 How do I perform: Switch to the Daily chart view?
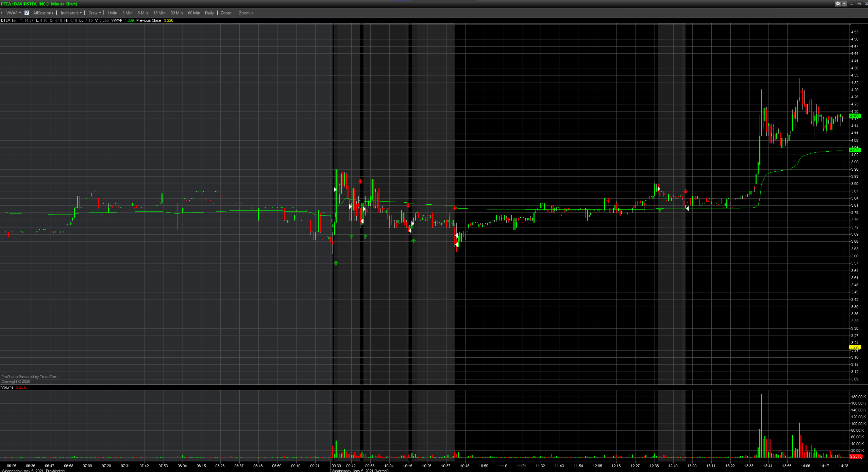tap(209, 13)
